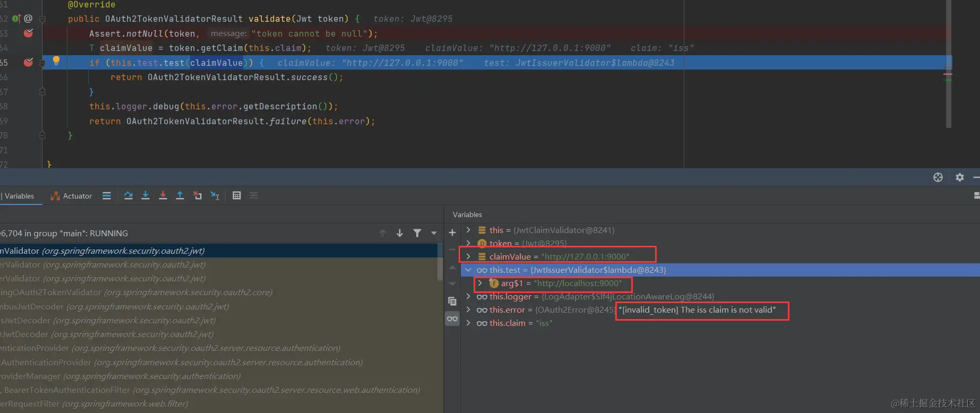Viewport: 980px width, 413px height.
Task: Click the error stripe mark in editor
Action: point(948,74)
